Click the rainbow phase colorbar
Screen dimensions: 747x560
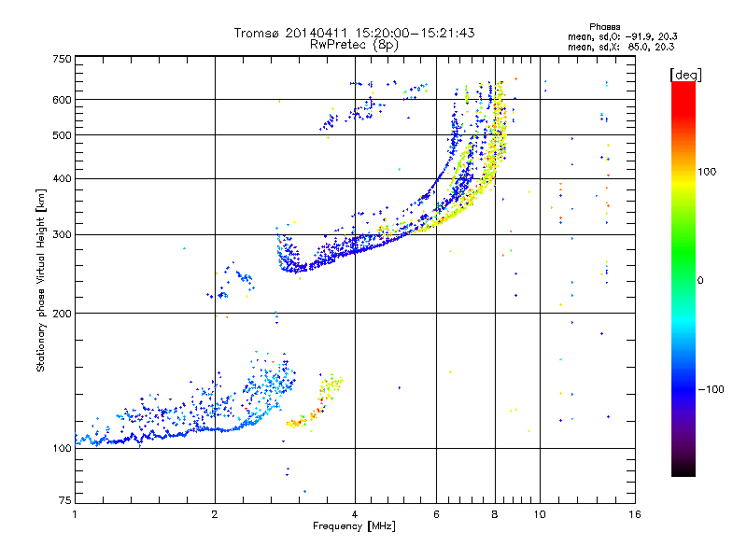click(x=684, y=279)
